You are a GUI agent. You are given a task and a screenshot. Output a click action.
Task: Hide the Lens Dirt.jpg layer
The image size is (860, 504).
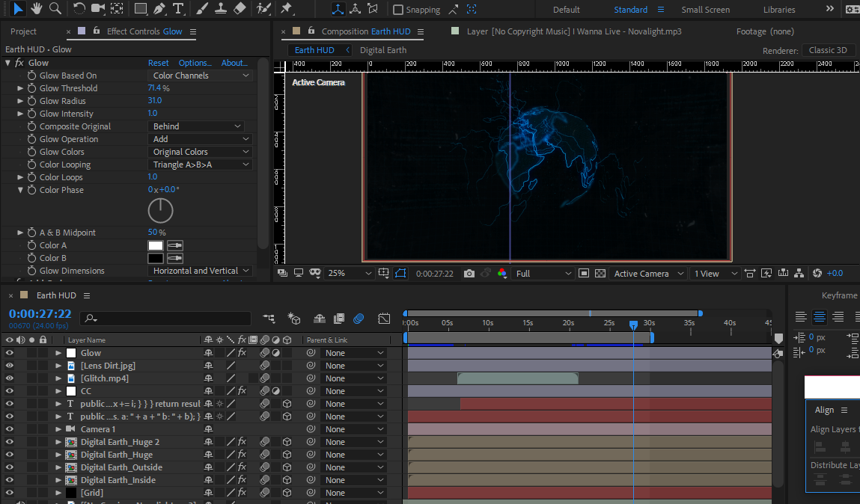point(10,366)
